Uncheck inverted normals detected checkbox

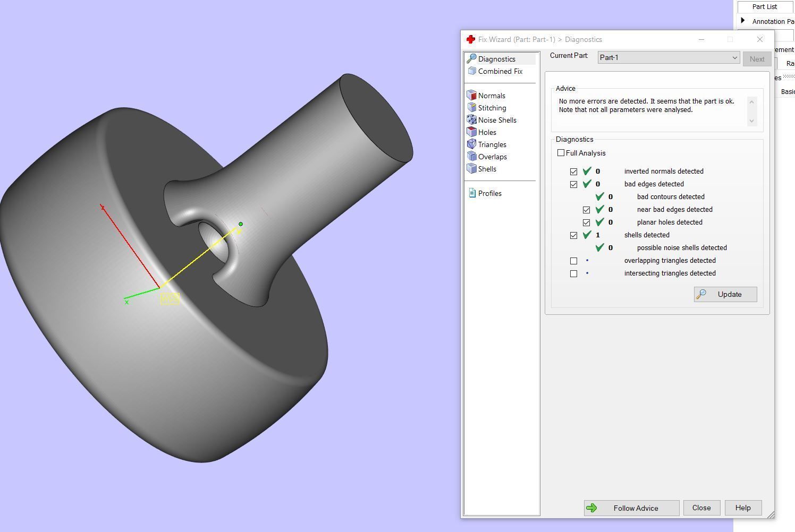coord(573,171)
